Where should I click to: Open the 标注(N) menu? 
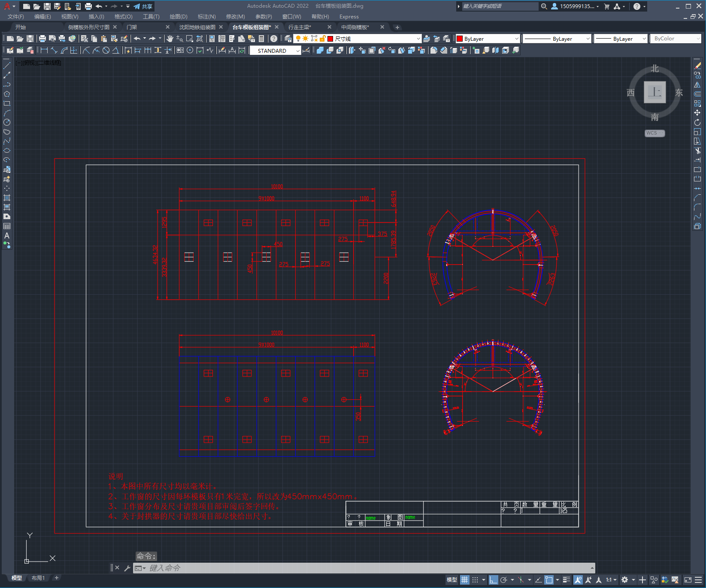pos(207,17)
